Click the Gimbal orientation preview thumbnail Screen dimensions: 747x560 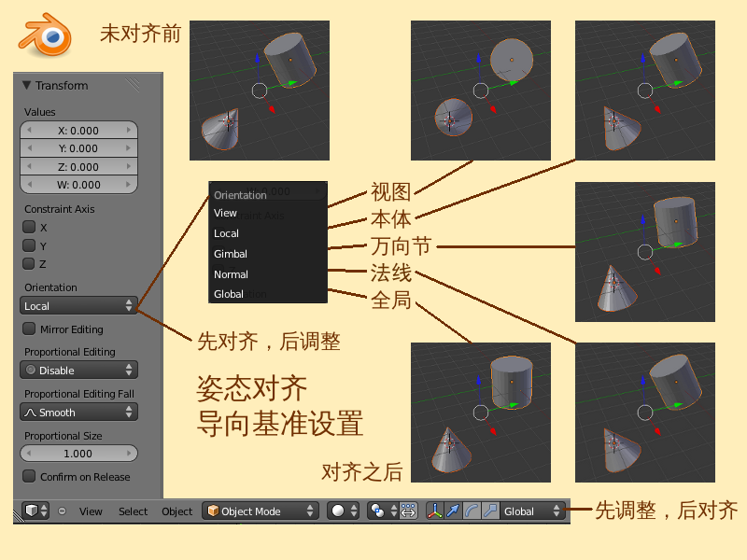click(645, 251)
